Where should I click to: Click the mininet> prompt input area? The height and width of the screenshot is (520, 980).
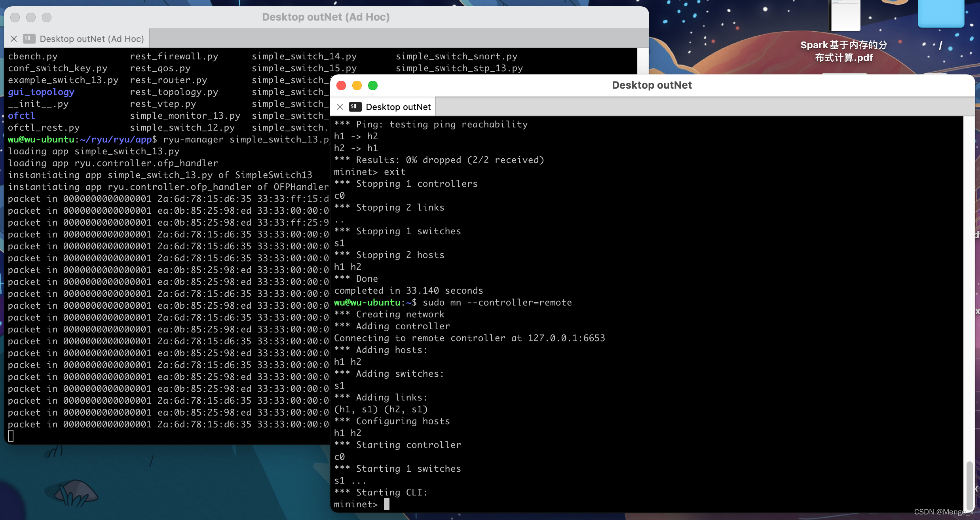[x=387, y=504]
